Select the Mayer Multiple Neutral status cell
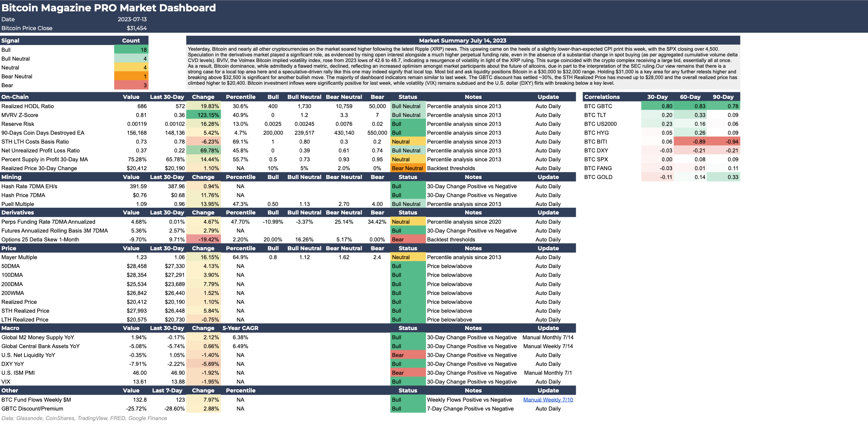This screenshot has height=424, width=868. coord(408,257)
